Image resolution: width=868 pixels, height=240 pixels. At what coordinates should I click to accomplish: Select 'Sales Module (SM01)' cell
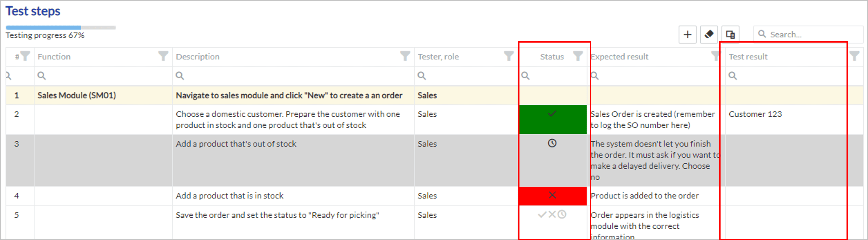point(103,96)
